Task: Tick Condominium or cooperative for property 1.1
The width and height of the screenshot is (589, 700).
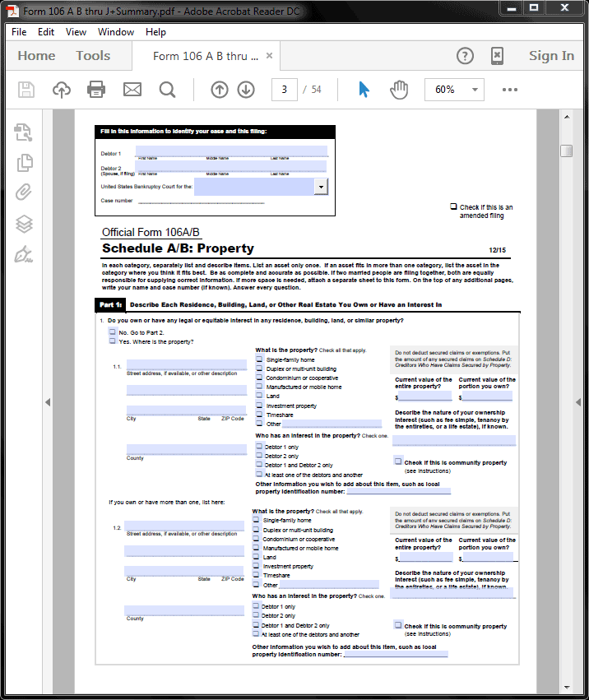Action: [x=259, y=377]
